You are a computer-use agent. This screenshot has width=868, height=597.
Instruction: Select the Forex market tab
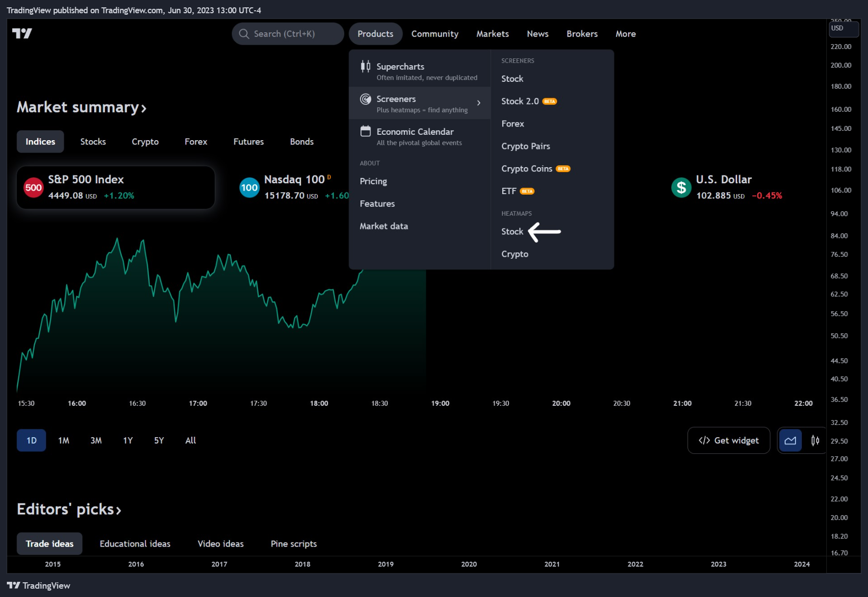(x=196, y=142)
